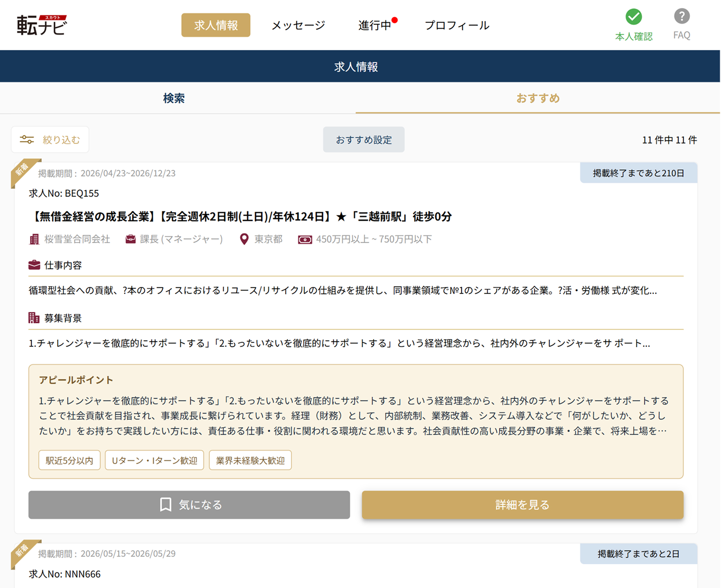
Task: Open the 進行中 navigation item
Action: (375, 25)
